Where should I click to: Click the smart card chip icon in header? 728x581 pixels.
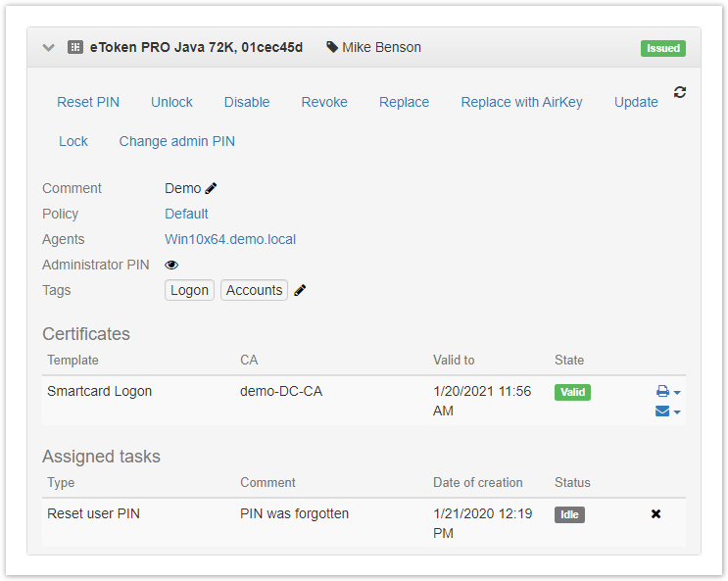tap(74, 47)
